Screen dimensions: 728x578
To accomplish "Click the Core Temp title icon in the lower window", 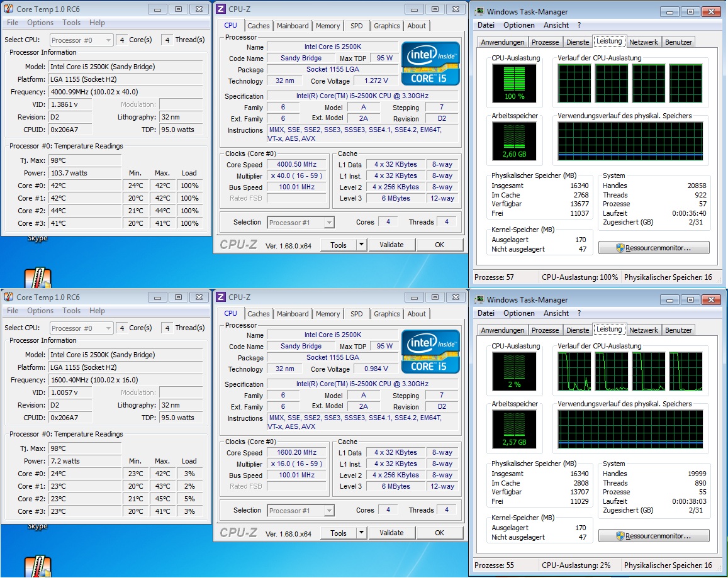I will click(x=8, y=297).
